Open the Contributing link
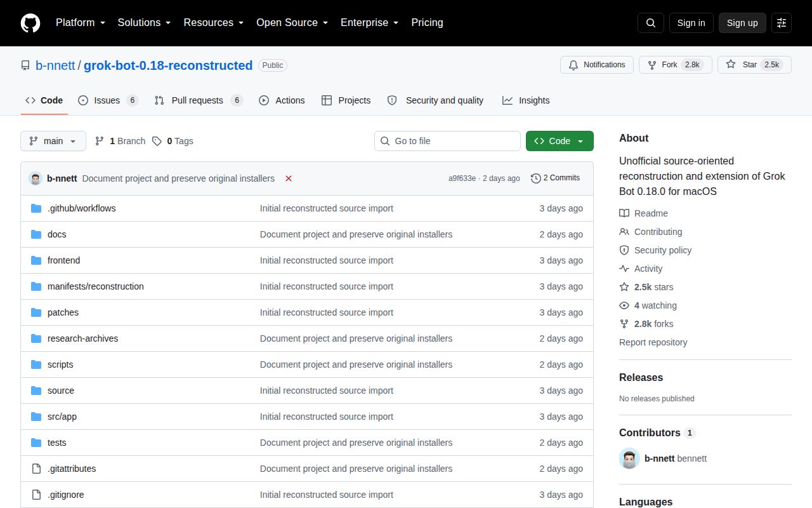Image resolution: width=812 pixels, height=508 pixels. tap(651, 232)
